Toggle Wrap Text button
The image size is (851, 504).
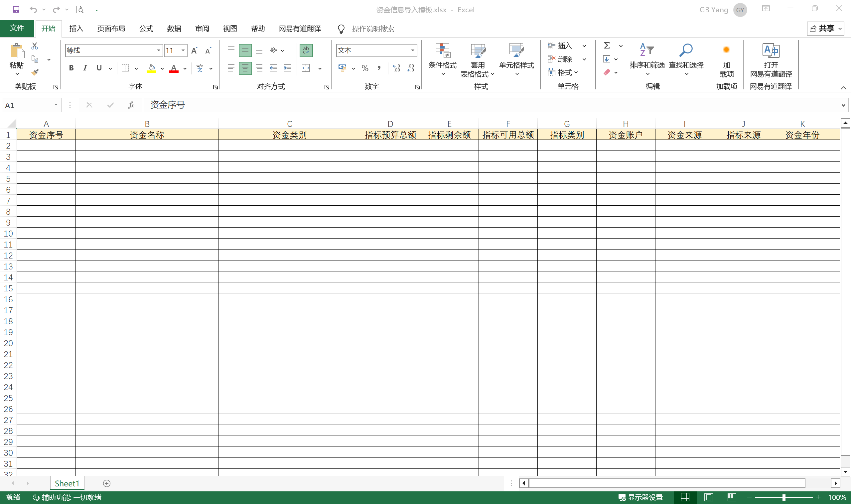(x=306, y=50)
